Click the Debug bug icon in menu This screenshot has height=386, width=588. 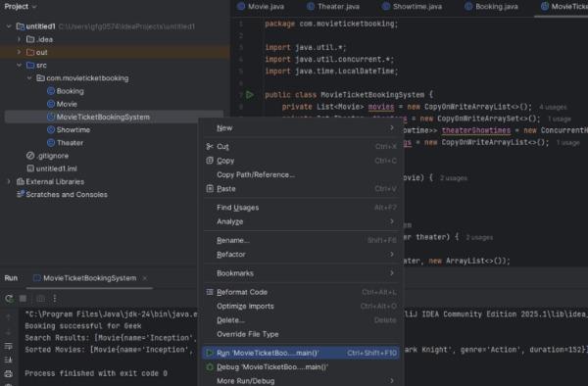pyautogui.click(x=210, y=366)
